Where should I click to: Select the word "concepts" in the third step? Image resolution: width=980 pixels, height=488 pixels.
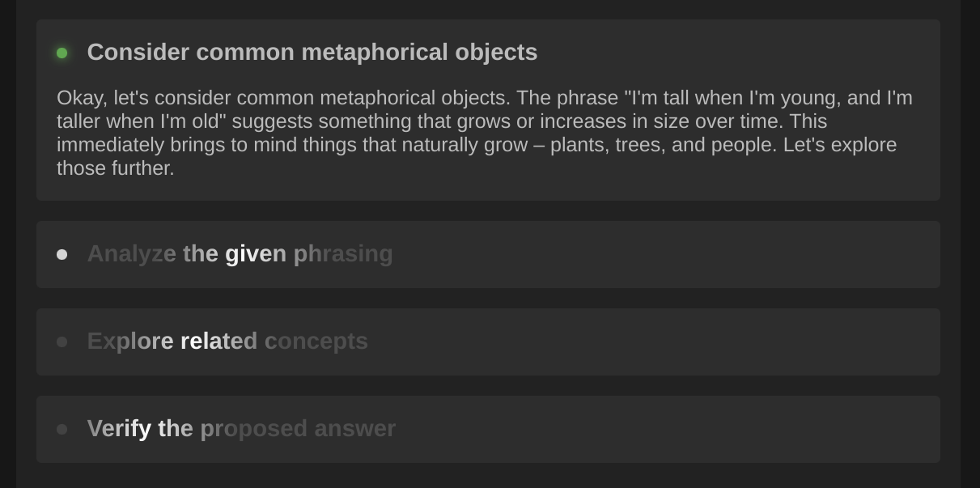pos(316,341)
